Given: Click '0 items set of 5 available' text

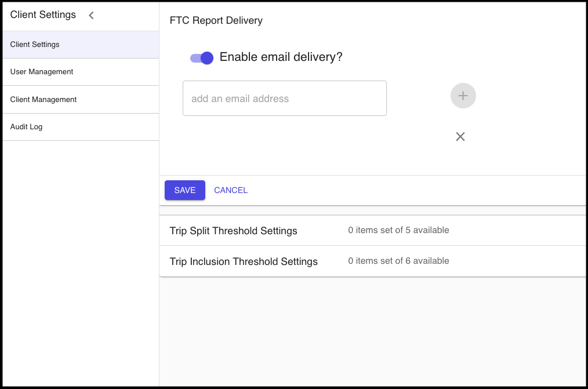Looking at the screenshot, I should pos(398,230).
